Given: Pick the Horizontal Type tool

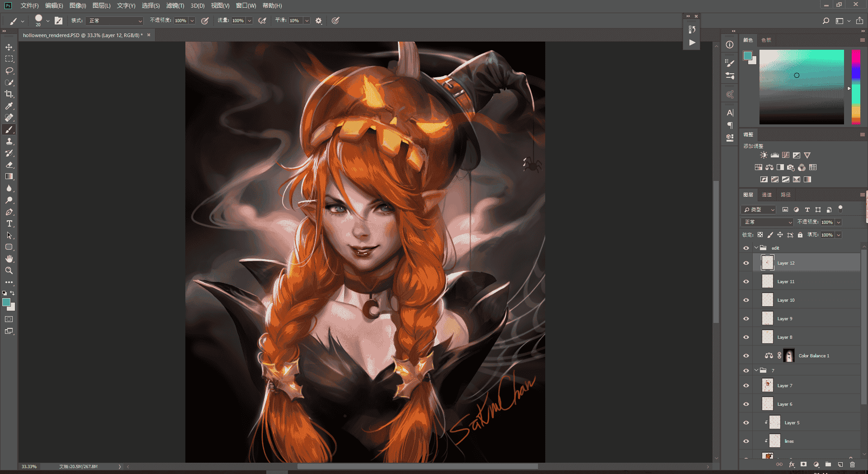Looking at the screenshot, I should tap(9, 223).
